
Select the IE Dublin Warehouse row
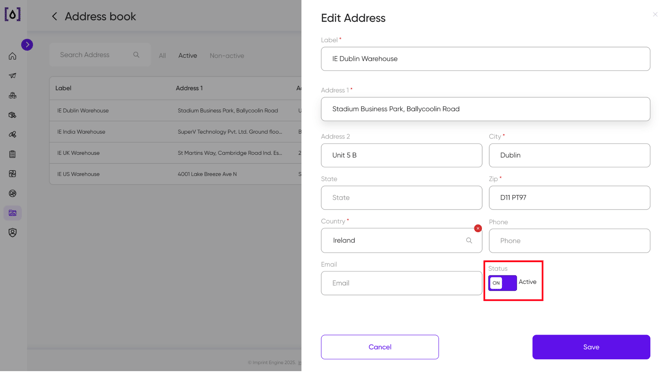click(x=175, y=111)
